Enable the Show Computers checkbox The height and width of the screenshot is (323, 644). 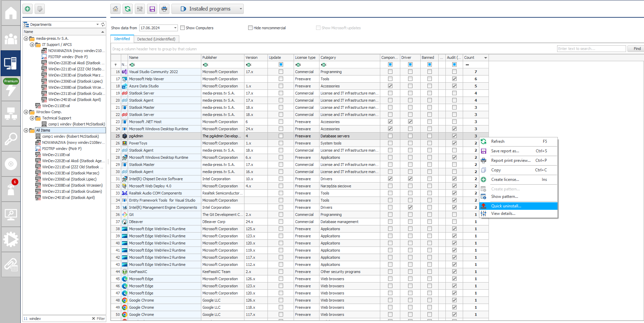(183, 28)
